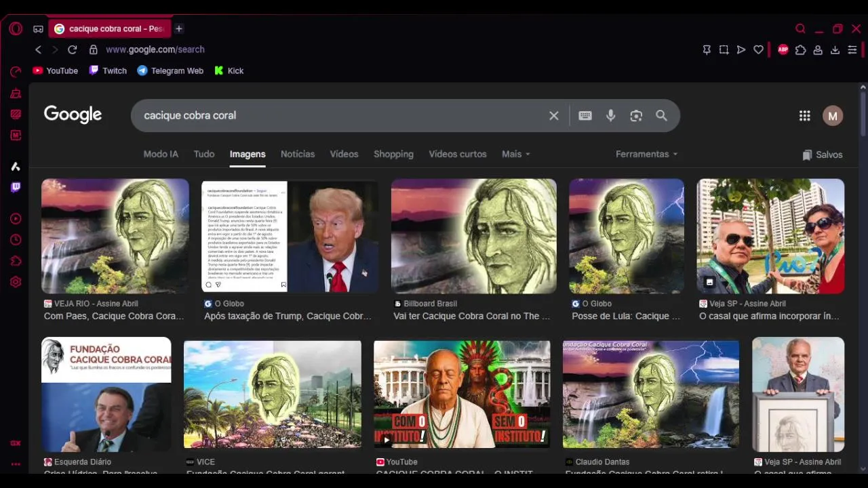
Task: Open the Vídeos curtos tab
Action: (458, 154)
